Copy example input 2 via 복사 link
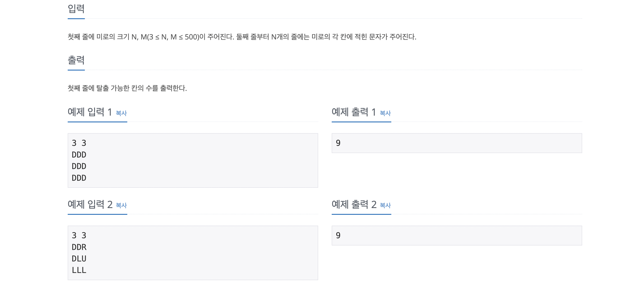This screenshot has height=284, width=644. (x=121, y=205)
